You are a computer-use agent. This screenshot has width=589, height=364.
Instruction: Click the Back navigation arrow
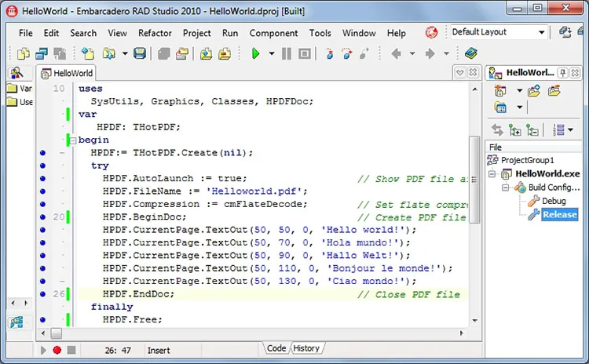click(397, 53)
